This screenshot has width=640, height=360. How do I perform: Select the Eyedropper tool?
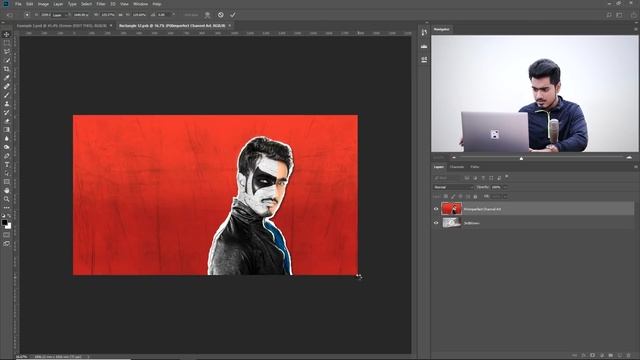coord(7,78)
